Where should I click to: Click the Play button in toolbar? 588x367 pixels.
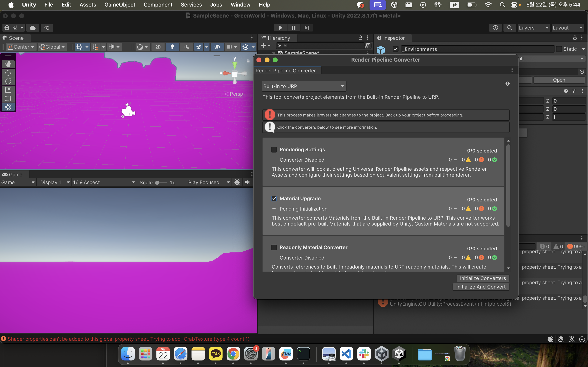280,28
